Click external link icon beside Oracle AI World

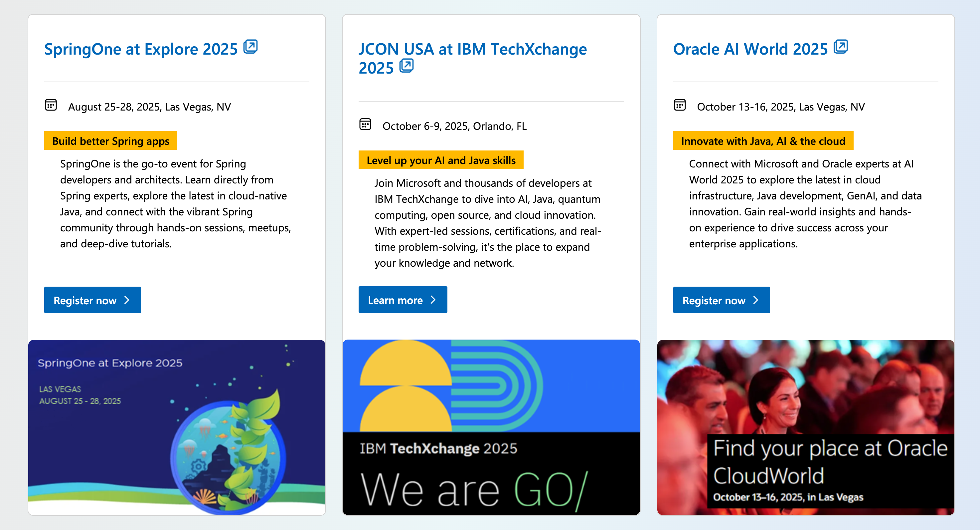840,47
